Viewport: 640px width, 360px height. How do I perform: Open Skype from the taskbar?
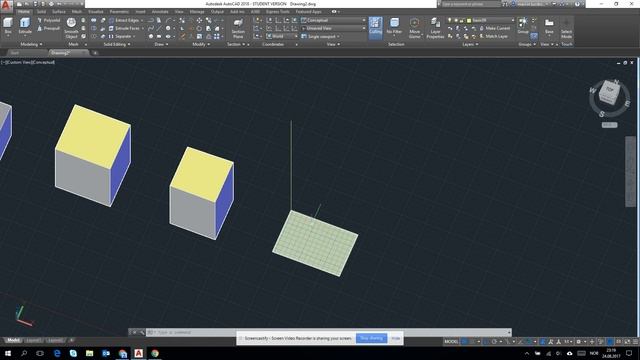(x=73, y=353)
